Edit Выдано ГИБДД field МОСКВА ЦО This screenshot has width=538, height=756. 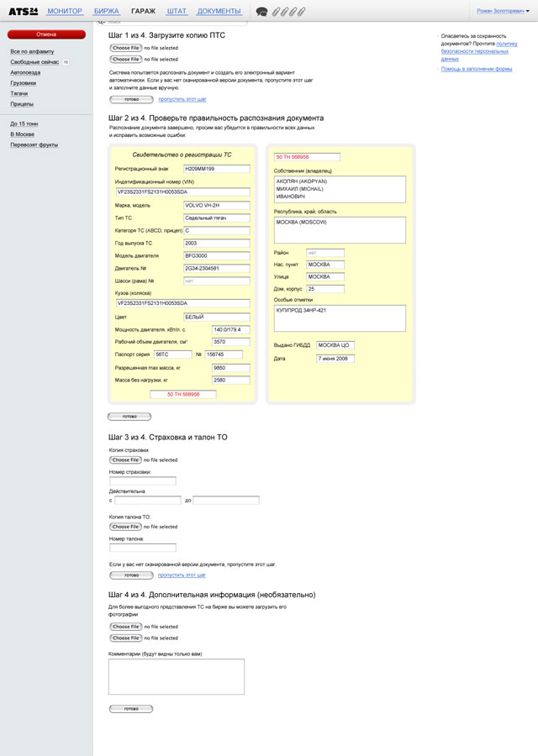pos(335,345)
